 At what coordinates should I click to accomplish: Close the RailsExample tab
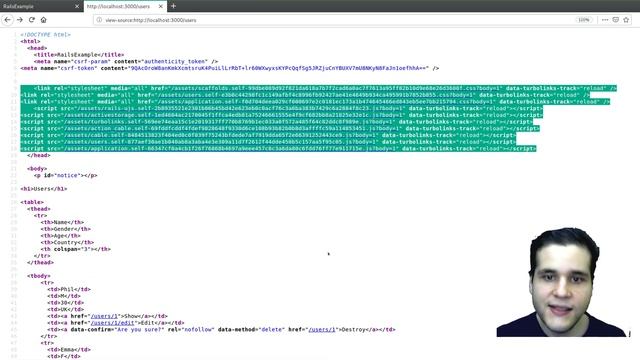click(77, 7)
